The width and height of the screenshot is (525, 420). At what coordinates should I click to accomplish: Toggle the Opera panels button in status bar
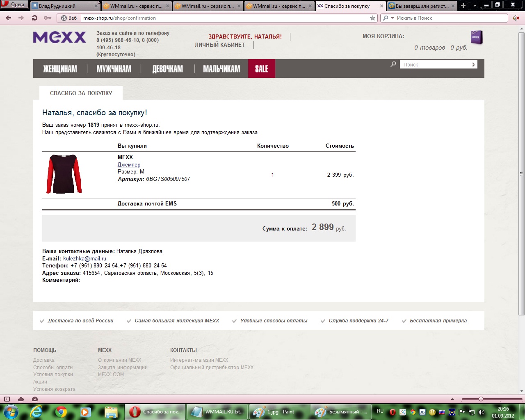pyautogui.click(x=7, y=399)
